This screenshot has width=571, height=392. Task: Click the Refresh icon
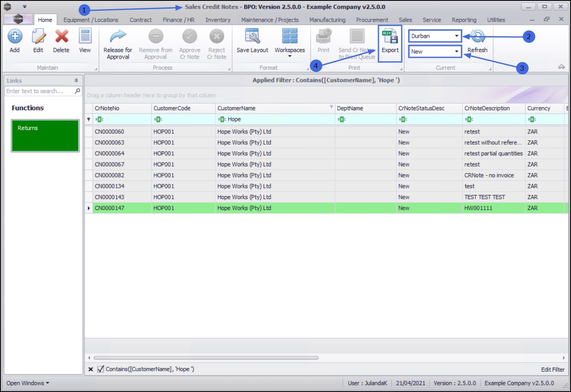pos(477,37)
